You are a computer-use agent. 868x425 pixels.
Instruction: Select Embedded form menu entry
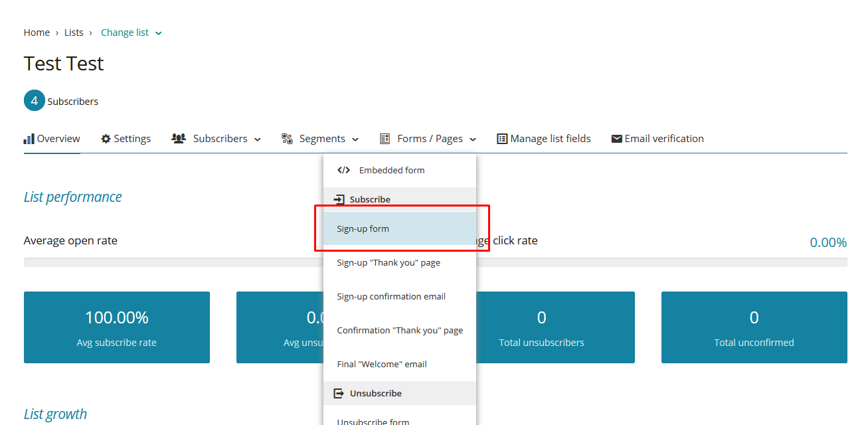(x=400, y=171)
